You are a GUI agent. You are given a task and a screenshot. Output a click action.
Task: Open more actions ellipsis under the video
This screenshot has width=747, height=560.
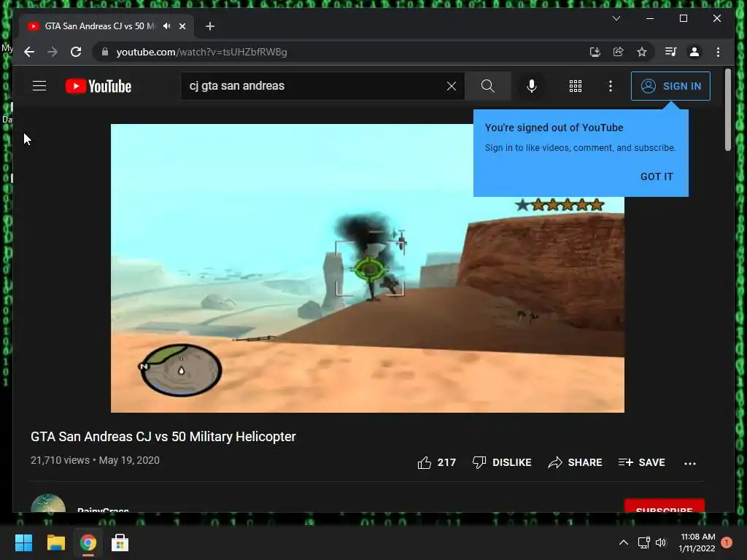point(690,463)
